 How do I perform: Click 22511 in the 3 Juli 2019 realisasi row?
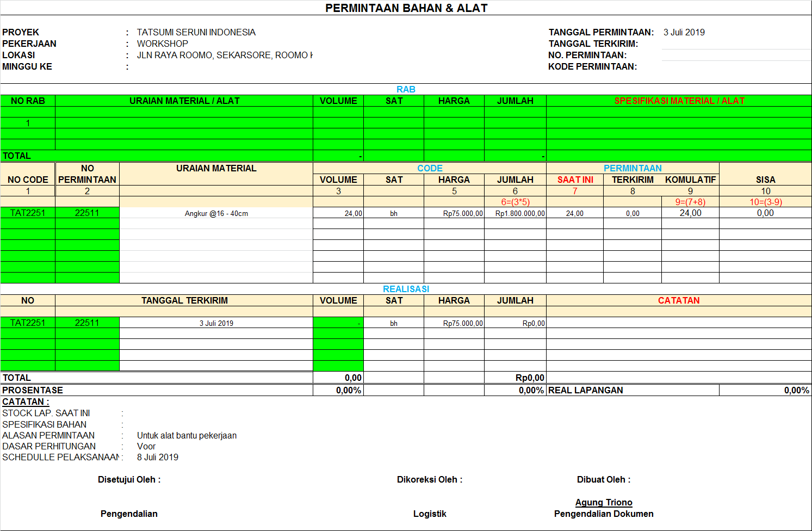(x=87, y=323)
